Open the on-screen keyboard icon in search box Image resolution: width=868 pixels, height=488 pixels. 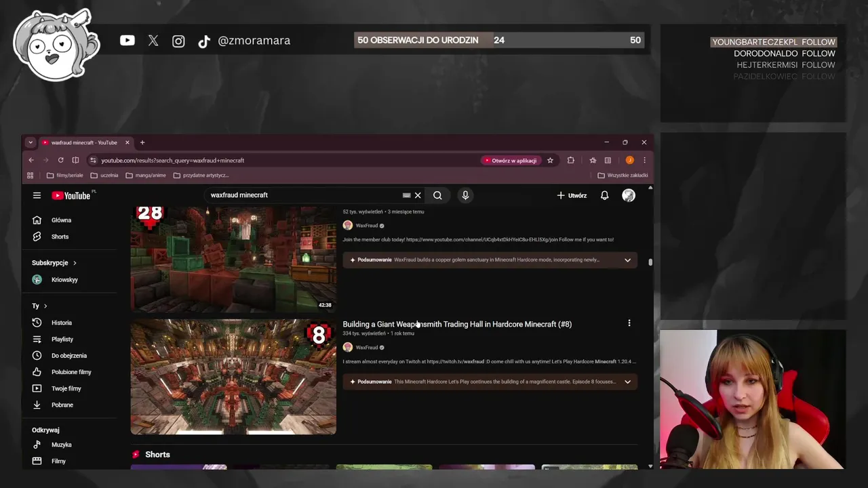pyautogui.click(x=406, y=195)
